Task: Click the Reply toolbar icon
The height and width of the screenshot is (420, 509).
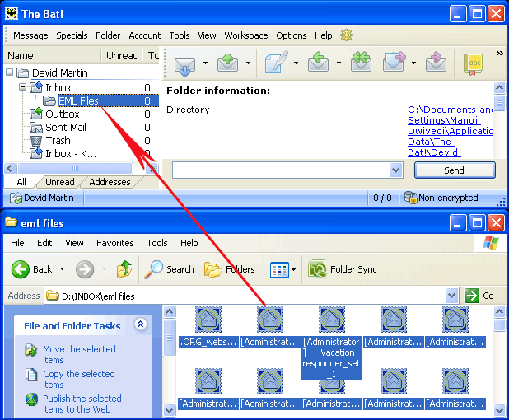Action: click(319, 63)
